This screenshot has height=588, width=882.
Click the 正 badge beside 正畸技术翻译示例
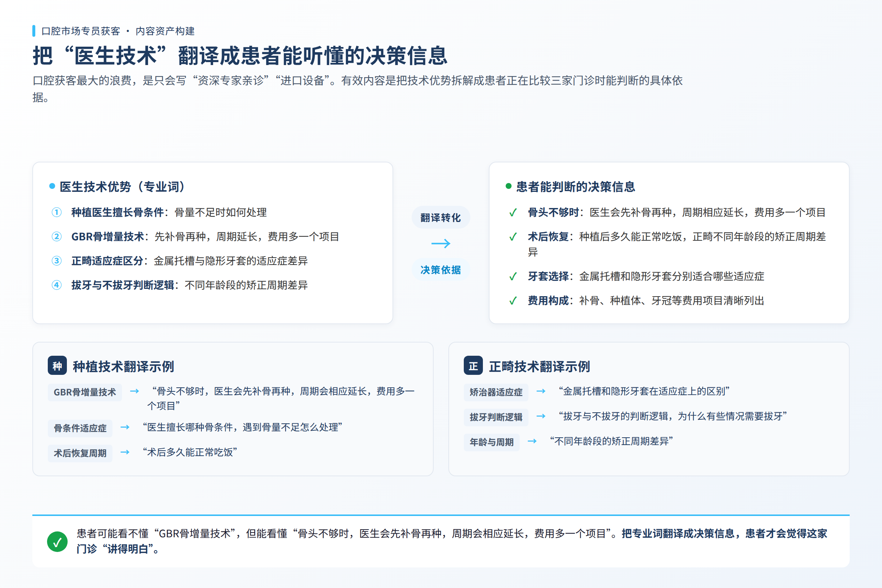(x=473, y=366)
